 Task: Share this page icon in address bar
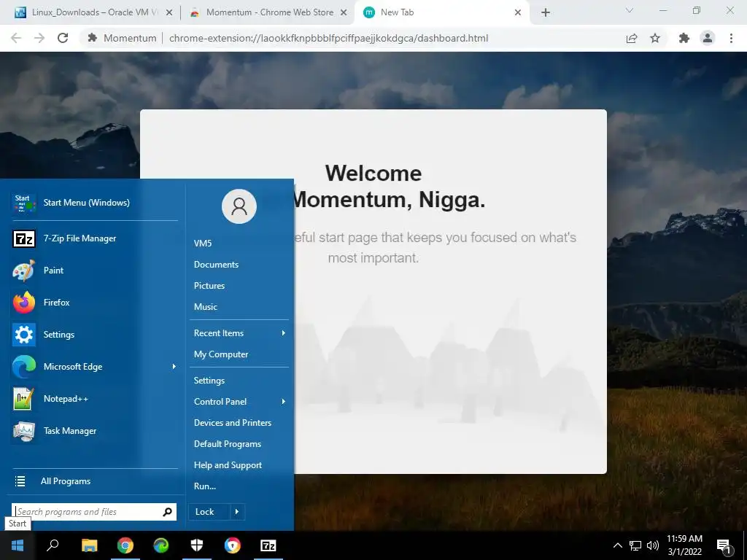point(632,38)
